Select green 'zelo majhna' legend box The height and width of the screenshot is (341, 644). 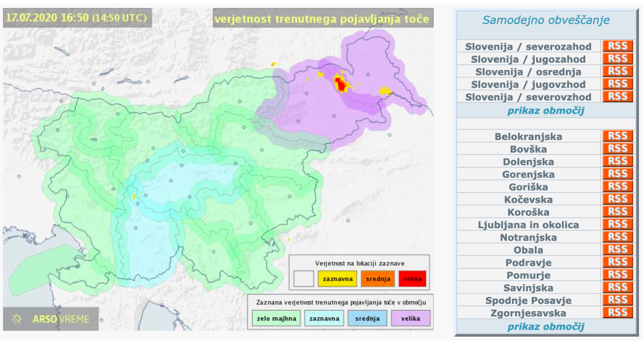coord(274,319)
